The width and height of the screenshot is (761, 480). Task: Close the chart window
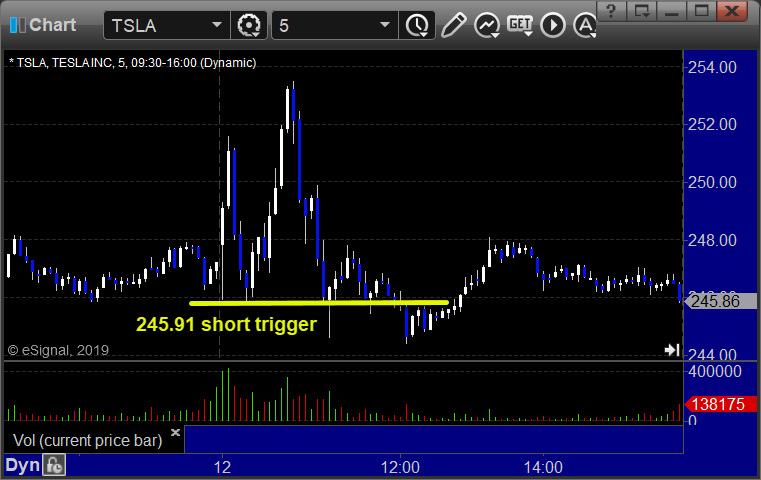pos(732,11)
